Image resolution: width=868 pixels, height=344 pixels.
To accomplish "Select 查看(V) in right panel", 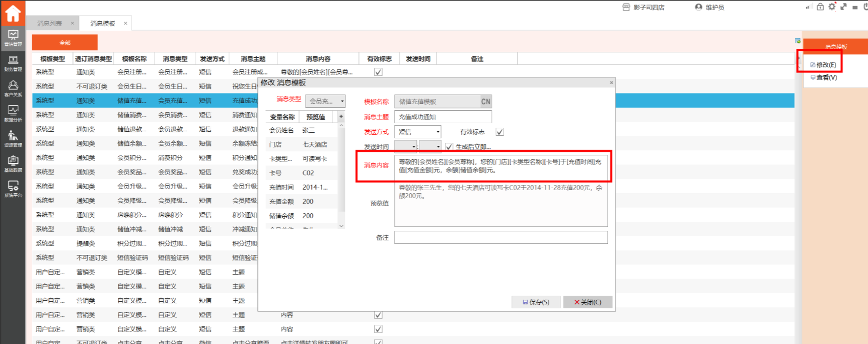I will coord(826,77).
